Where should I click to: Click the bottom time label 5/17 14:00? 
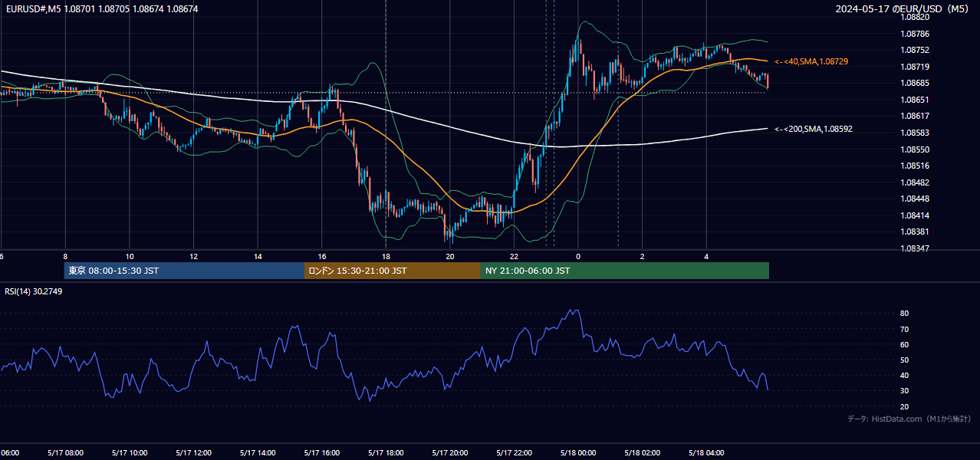(258, 453)
